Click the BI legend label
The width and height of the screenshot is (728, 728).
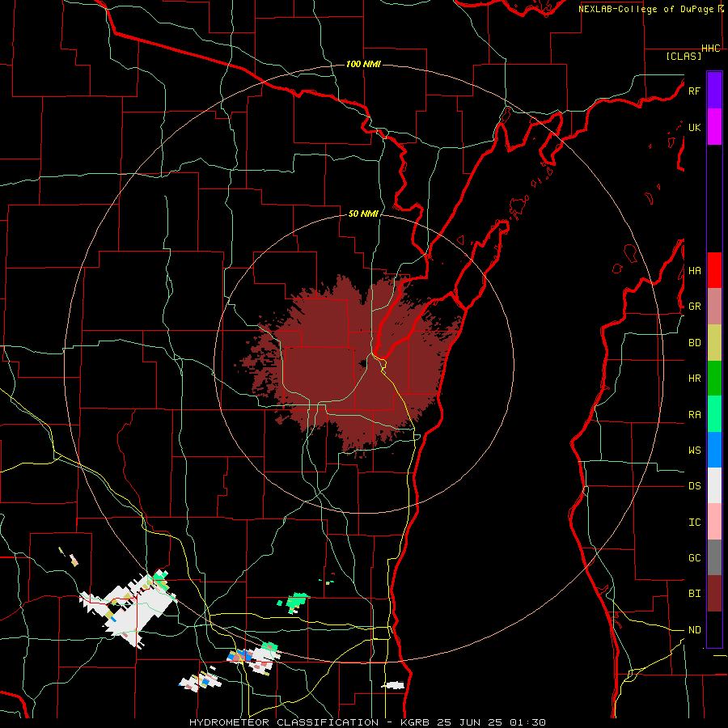click(x=695, y=594)
